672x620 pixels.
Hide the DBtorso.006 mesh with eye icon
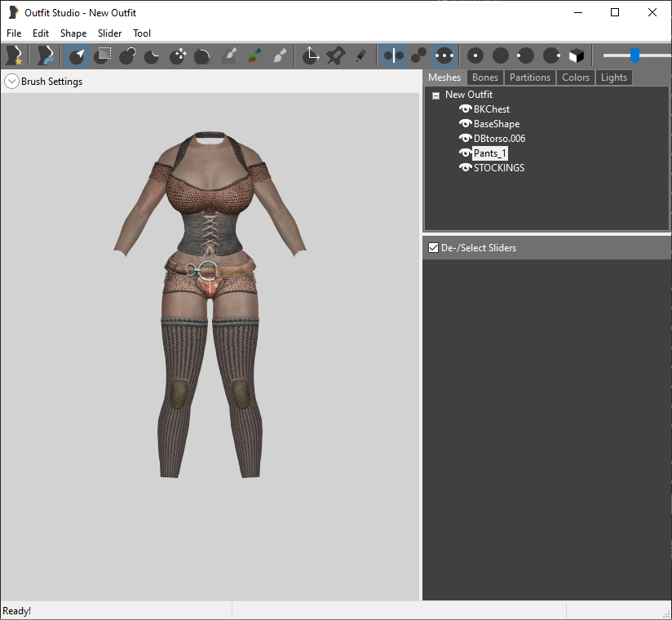466,138
